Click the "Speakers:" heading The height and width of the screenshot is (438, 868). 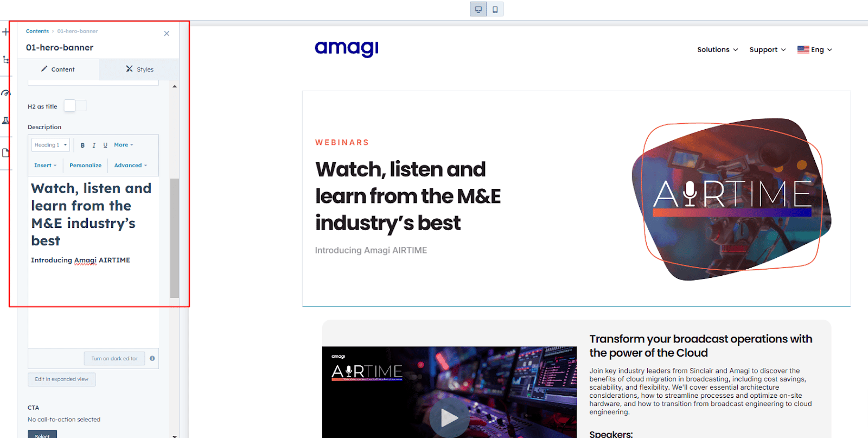[x=611, y=434]
